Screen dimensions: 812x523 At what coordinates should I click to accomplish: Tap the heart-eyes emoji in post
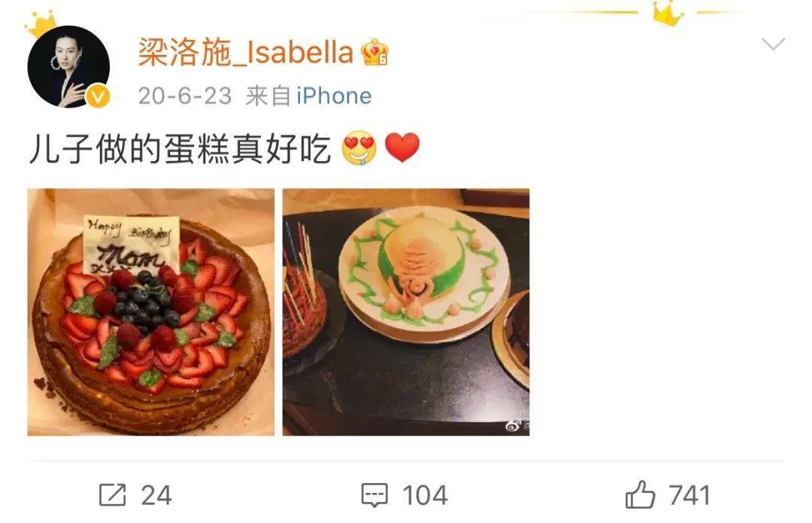click(x=359, y=148)
